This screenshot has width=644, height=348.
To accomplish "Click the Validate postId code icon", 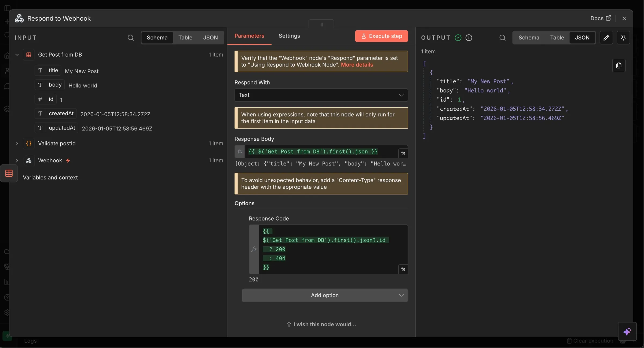I will click(29, 144).
